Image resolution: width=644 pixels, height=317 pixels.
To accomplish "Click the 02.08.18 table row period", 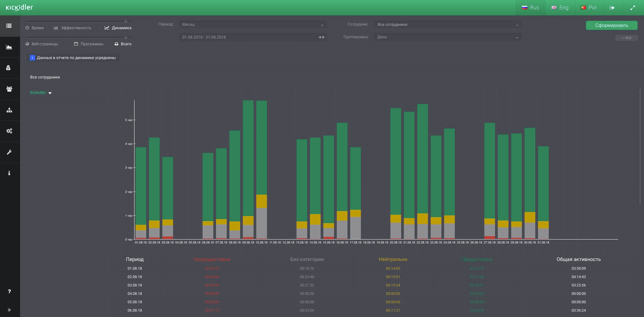I will click(135, 277).
